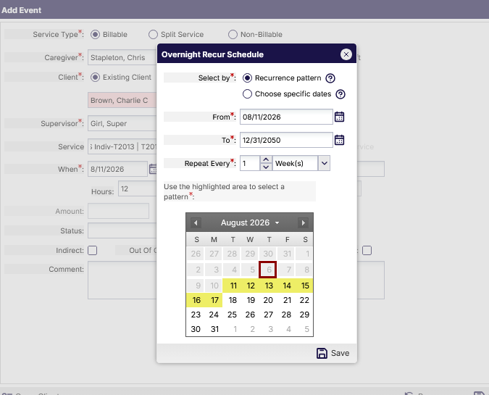The height and width of the screenshot is (395, 489).
Task: Click the Comment text area
Action: [x=122, y=280]
